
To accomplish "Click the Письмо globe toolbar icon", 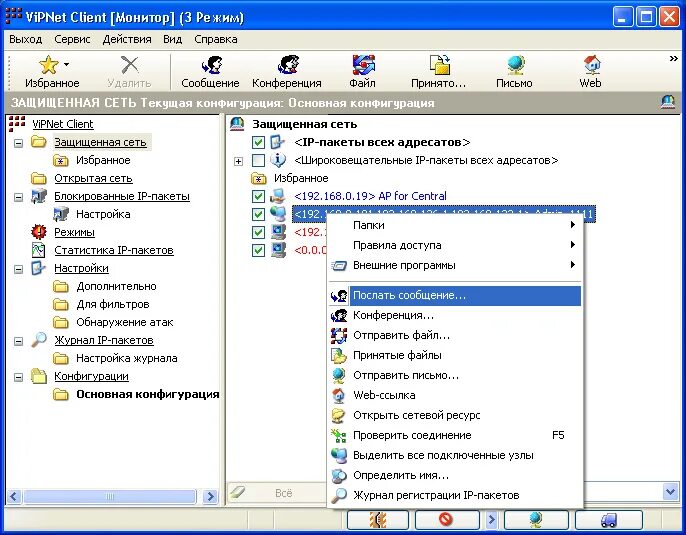I will (516, 65).
